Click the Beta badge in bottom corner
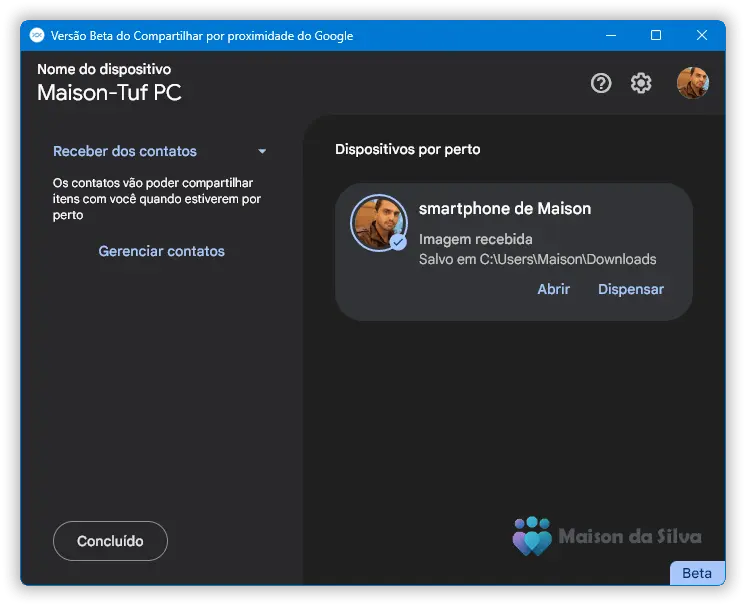 click(x=697, y=573)
